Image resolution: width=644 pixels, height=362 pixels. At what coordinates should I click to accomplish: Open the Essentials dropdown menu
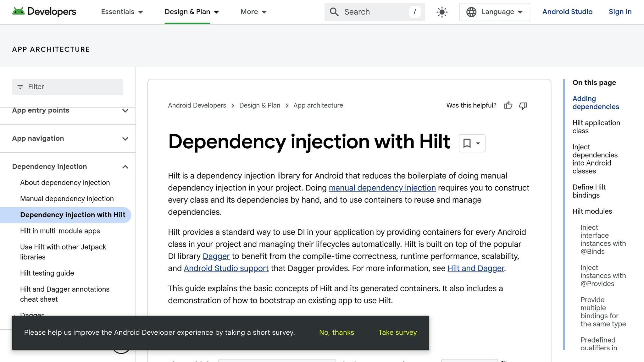click(122, 12)
